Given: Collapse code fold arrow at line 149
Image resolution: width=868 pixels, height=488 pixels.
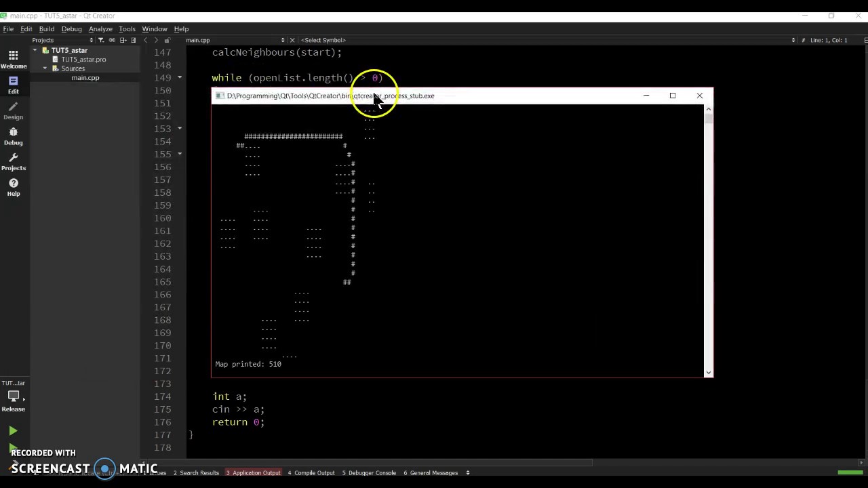Looking at the screenshot, I should [180, 77].
